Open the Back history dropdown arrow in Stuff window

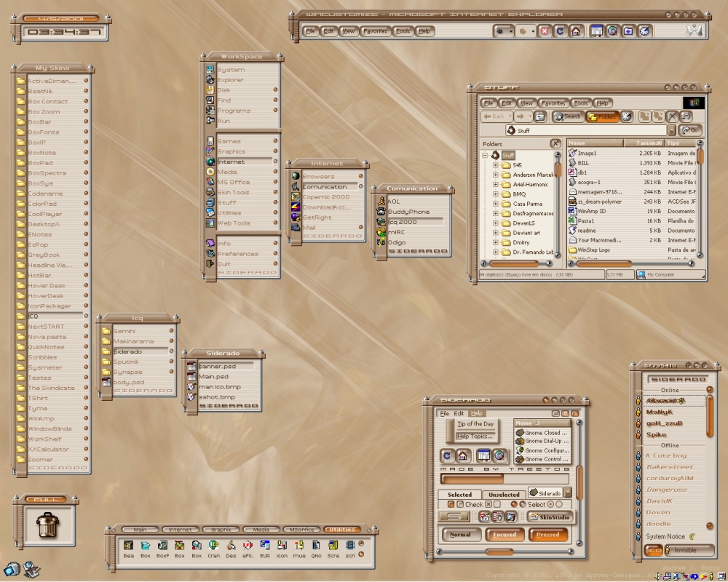click(x=510, y=116)
